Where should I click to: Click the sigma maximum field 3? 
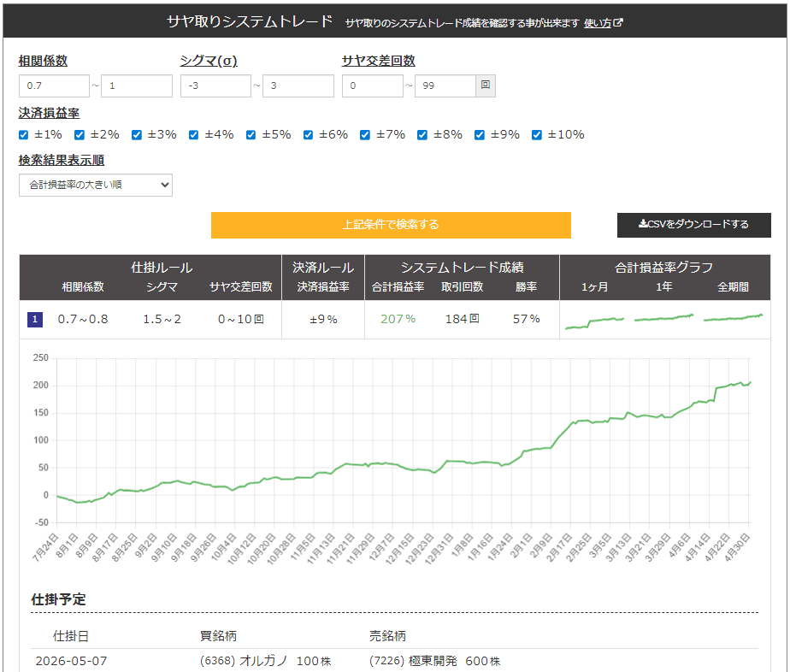[298, 85]
